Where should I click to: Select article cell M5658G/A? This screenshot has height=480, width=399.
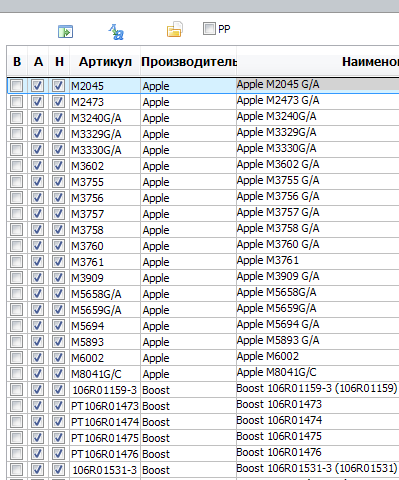click(x=105, y=294)
